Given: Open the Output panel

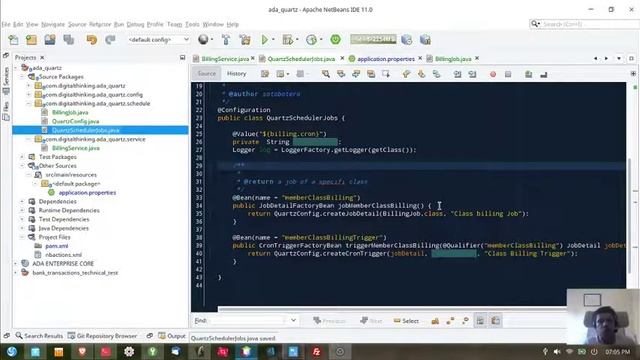Looking at the screenshot, I should click(x=172, y=336).
